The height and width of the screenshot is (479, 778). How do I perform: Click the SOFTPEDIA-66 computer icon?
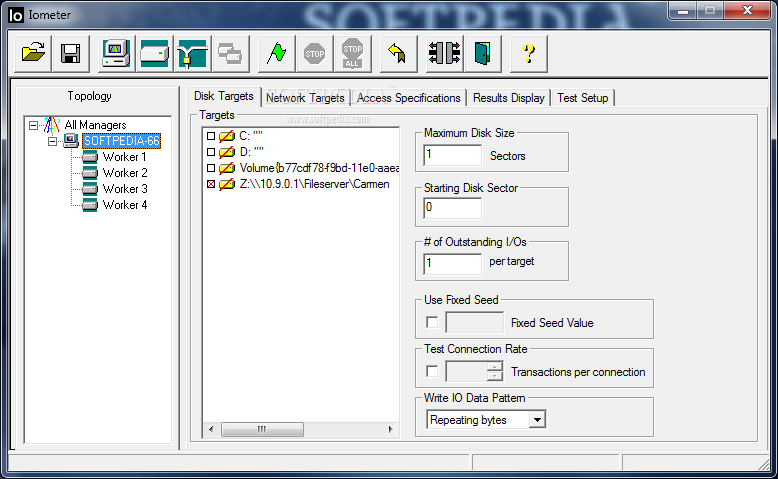coord(71,141)
